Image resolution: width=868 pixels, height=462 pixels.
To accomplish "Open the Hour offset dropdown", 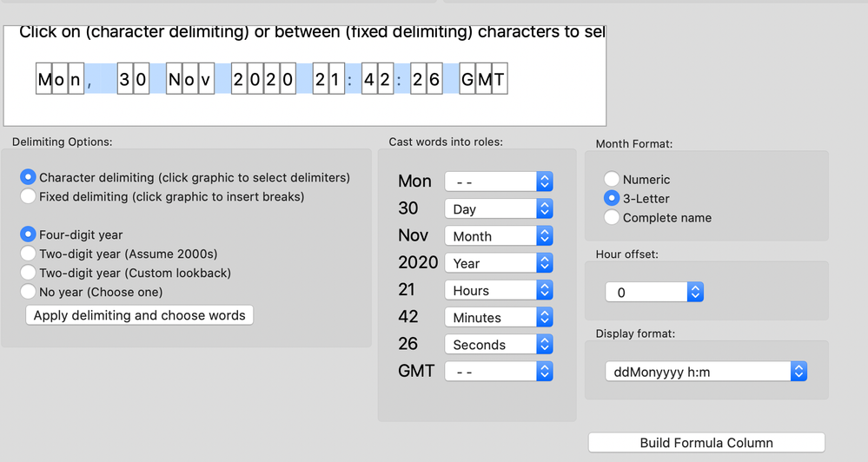I will (654, 293).
